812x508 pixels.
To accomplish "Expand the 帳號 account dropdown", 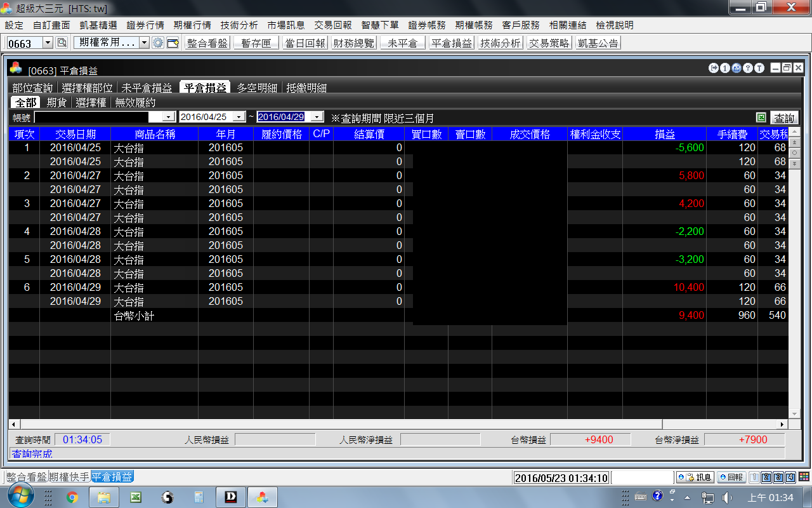I will click(x=168, y=117).
